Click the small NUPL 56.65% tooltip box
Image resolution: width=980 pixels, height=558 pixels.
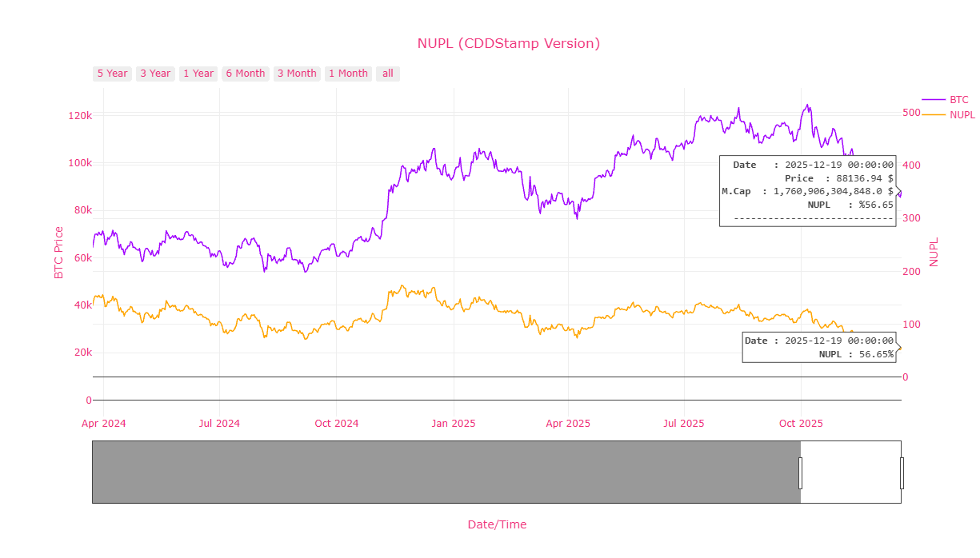tap(818, 347)
